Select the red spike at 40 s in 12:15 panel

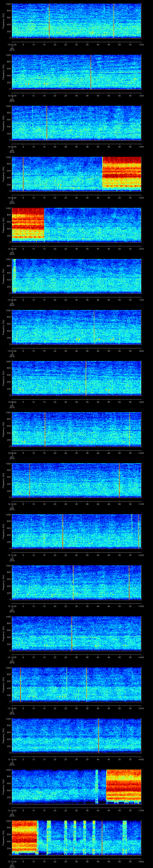click(x=98, y=736)
